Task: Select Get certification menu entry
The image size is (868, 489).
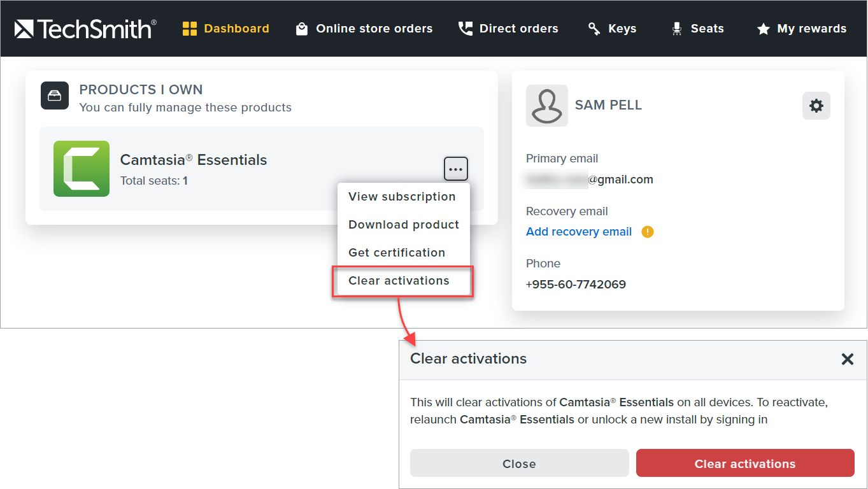Action: (397, 253)
